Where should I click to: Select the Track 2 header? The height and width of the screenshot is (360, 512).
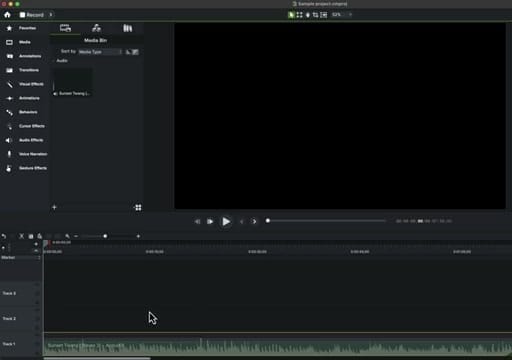point(21,319)
